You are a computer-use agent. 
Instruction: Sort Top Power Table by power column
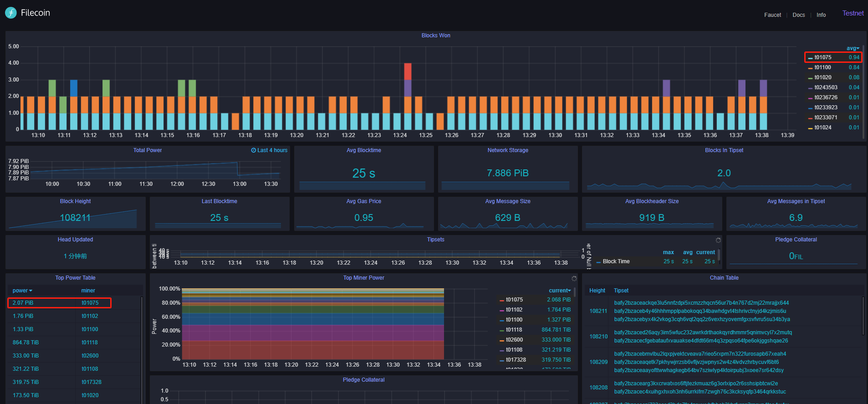coord(22,291)
